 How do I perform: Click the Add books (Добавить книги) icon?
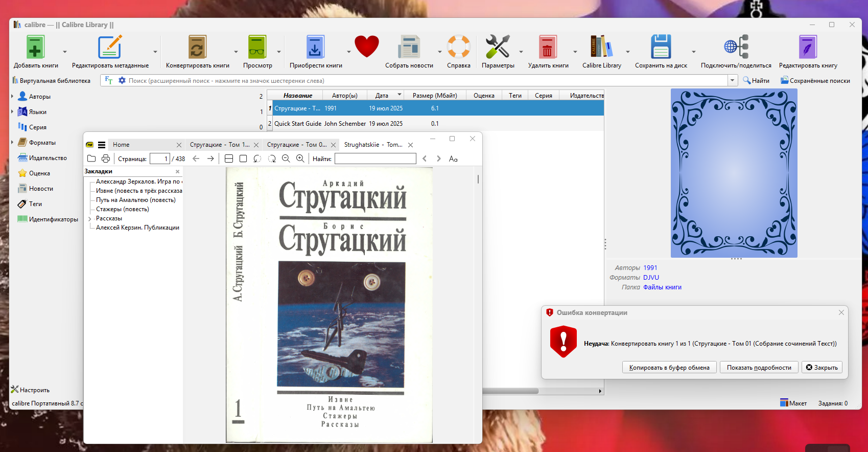click(35, 47)
